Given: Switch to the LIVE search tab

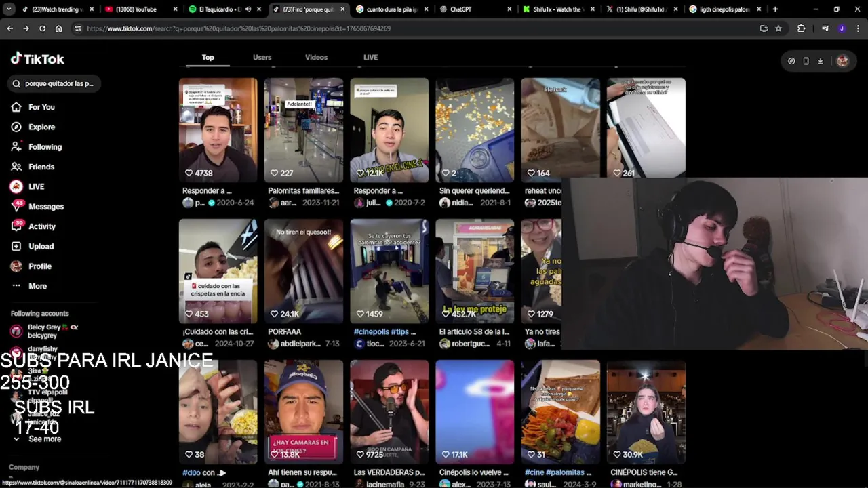Looking at the screenshot, I should tap(370, 58).
